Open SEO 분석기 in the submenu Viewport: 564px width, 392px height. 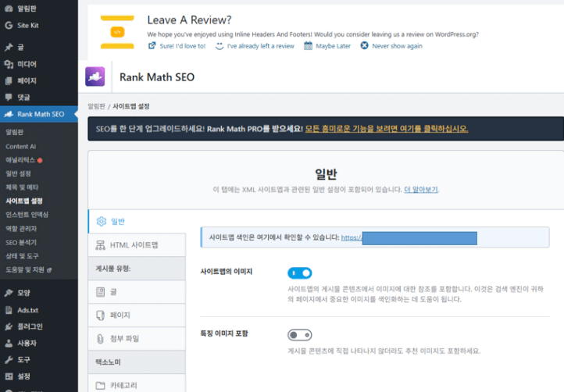(x=21, y=242)
